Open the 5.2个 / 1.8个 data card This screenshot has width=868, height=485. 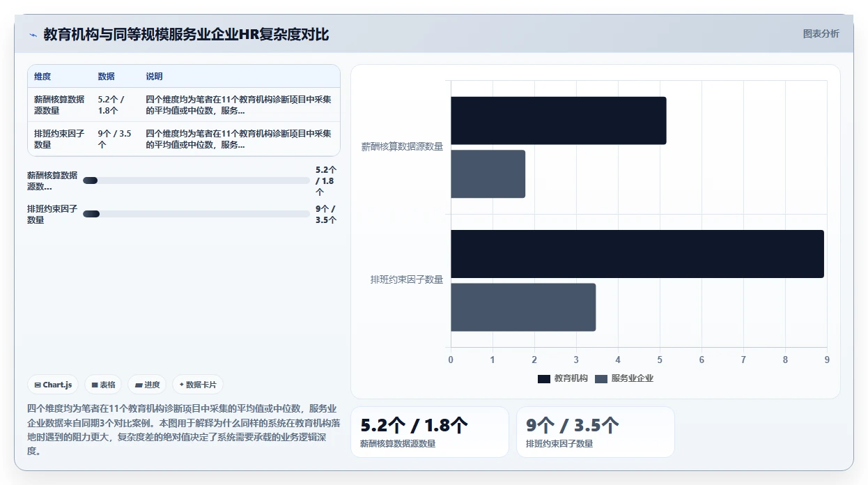click(430, 432)
